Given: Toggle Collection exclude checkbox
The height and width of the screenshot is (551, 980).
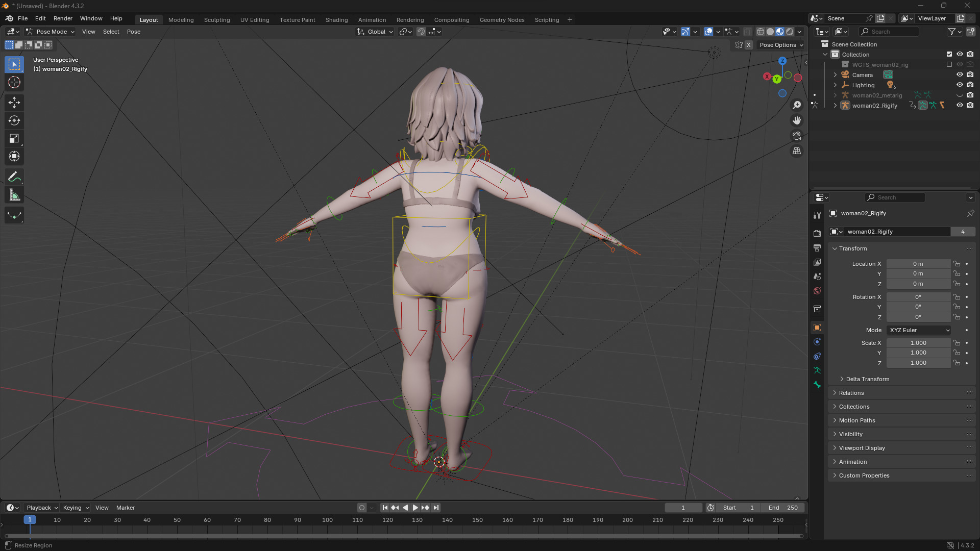Looking at the screenshot, I should pos(949,54).
